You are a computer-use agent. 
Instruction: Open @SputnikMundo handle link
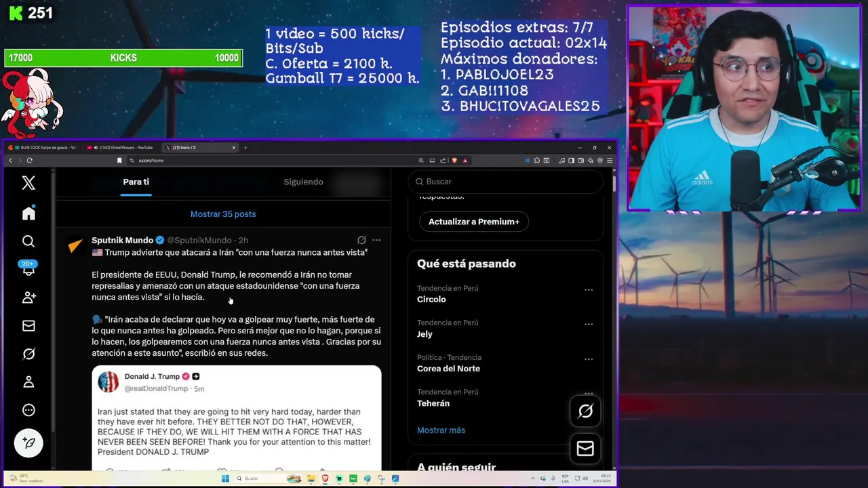click(199, 240)
